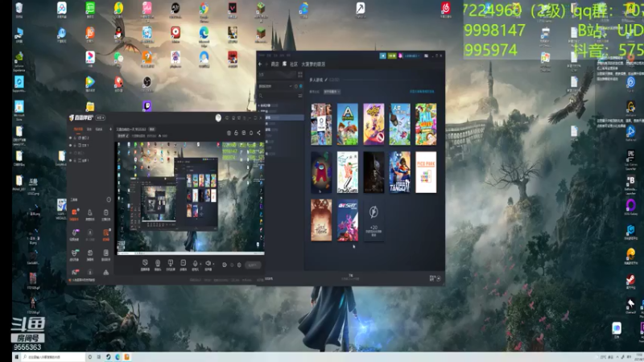The height and width of the screenshot is (362, 644).
Task: Open the Human Fall Flat cover in Steam
Action: (x=399, y=124)
